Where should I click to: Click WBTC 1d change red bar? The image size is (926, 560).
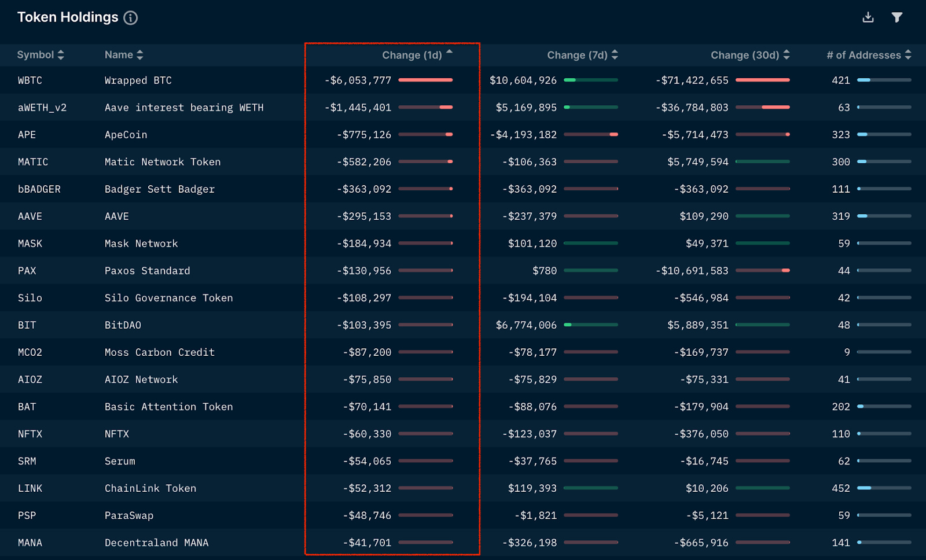(x=426, y=80)
